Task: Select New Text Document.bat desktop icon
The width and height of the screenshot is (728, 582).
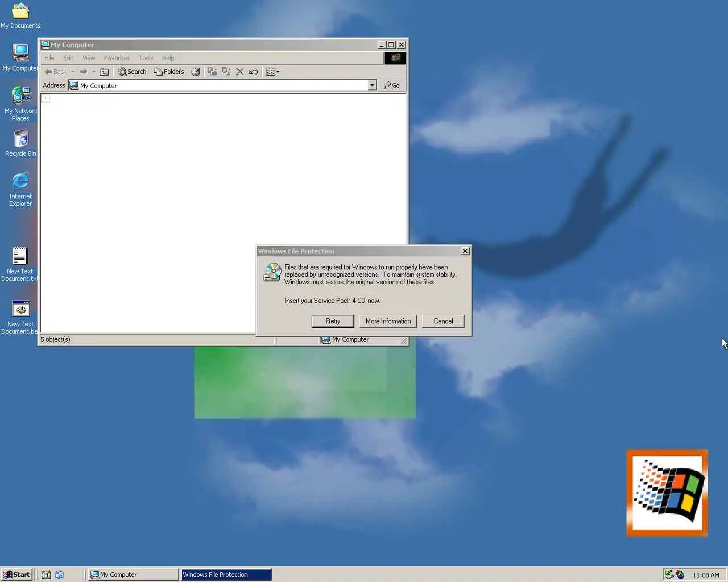Action: 20,317
